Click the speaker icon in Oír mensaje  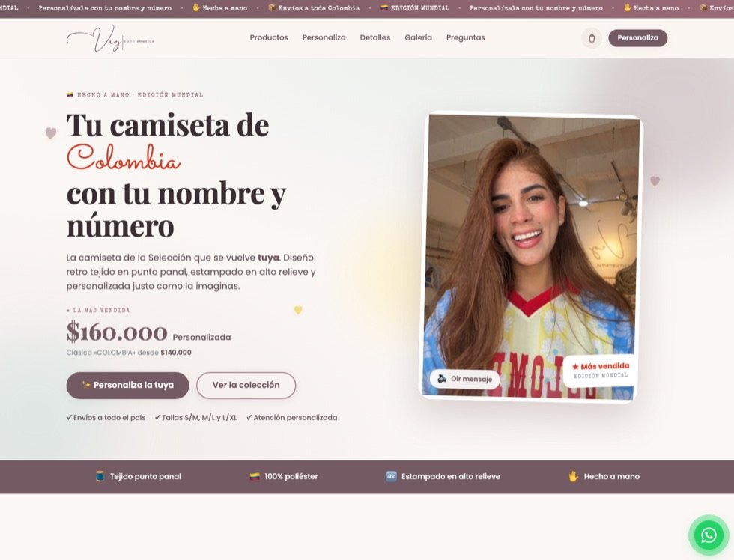coord(441,379)
